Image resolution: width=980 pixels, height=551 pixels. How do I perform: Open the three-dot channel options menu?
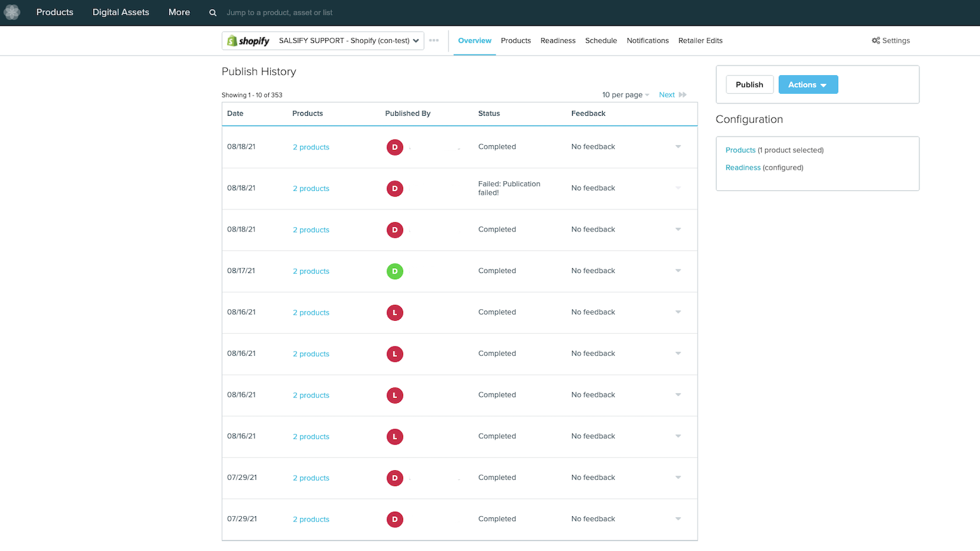tap(434, 40)
